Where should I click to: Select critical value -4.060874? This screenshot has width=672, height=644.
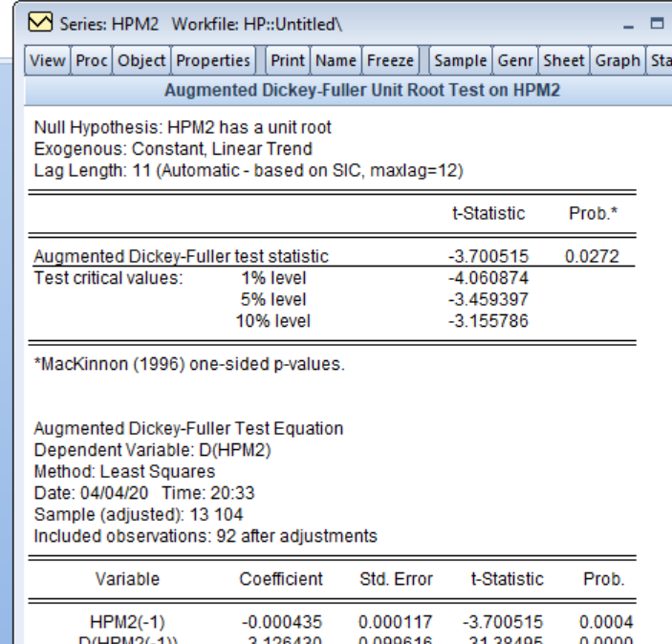click(488, 278)
